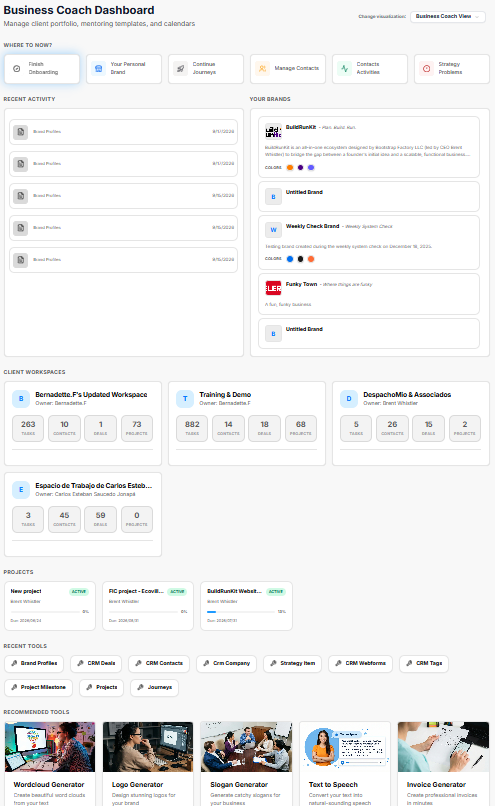
Task: Open the Finish Onboarding shortcut card
Action: (42, 68)
